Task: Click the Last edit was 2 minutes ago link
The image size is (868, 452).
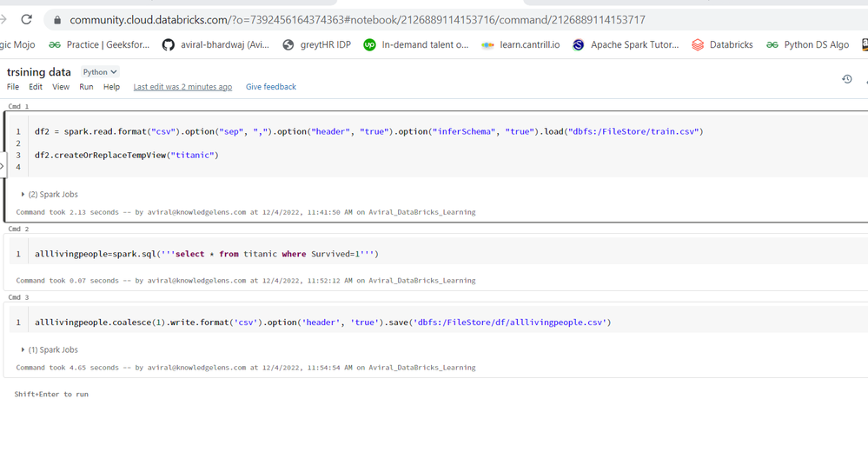Action: tap(182, 87)
